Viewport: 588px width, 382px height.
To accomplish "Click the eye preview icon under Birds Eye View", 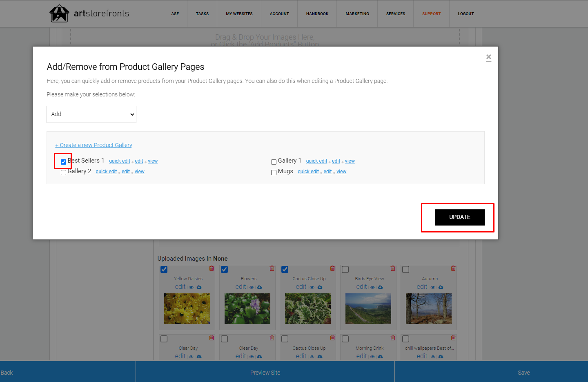I will click(x=372, y=287).
